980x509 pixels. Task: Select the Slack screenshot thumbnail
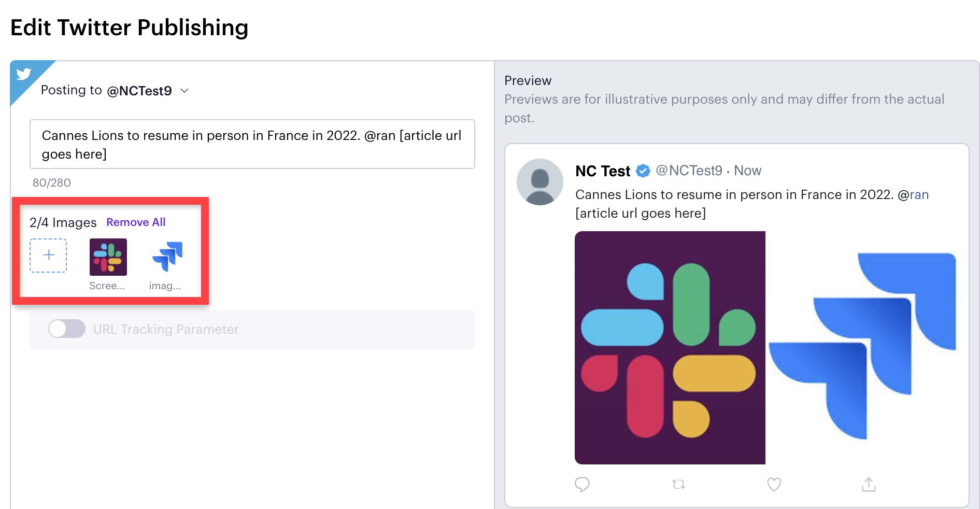[108, 257]
